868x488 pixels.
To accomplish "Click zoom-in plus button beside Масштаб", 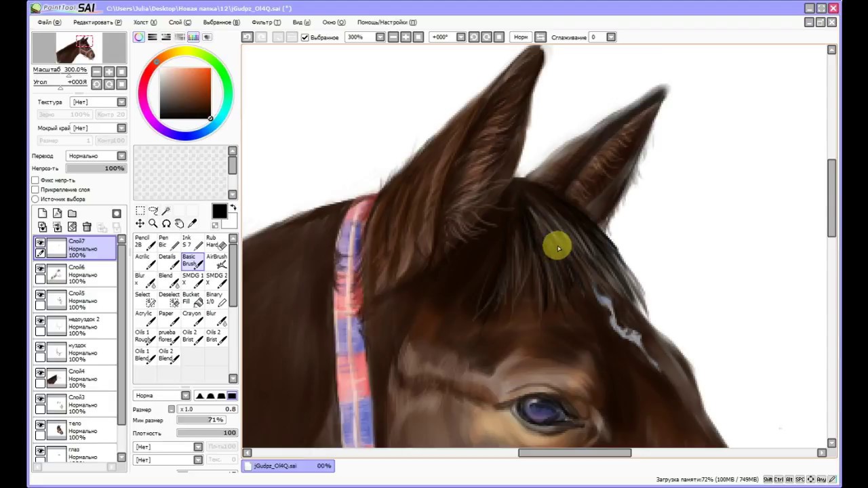I will [109, 72].
